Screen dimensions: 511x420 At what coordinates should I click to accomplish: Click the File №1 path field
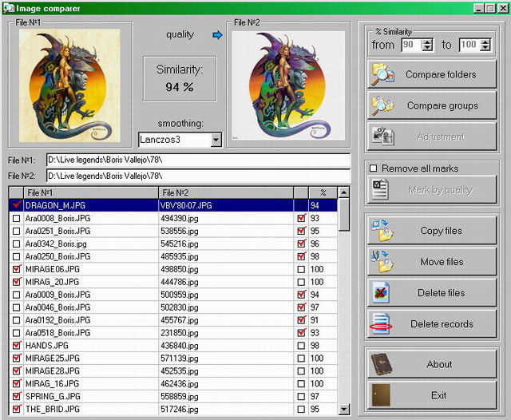198,160
